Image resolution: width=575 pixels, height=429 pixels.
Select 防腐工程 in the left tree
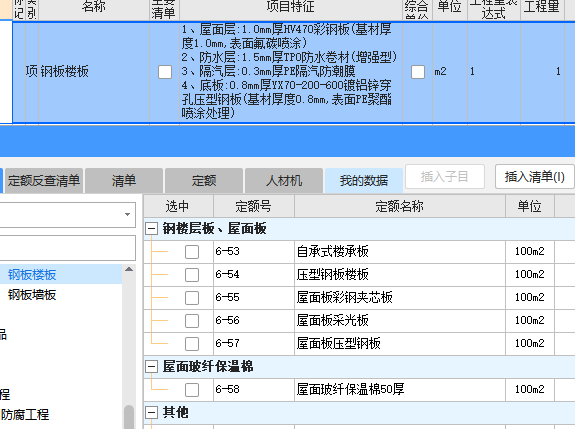coord(25,415)
